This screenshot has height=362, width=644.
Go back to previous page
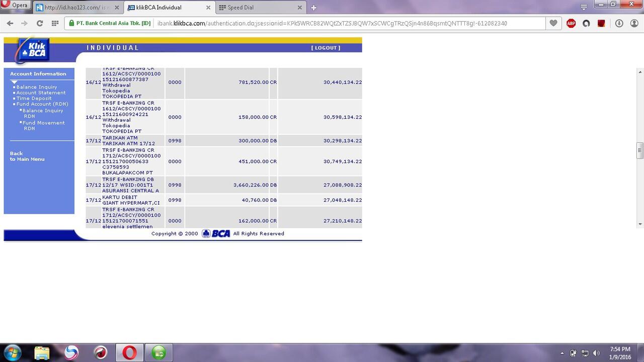pos(10,23)
